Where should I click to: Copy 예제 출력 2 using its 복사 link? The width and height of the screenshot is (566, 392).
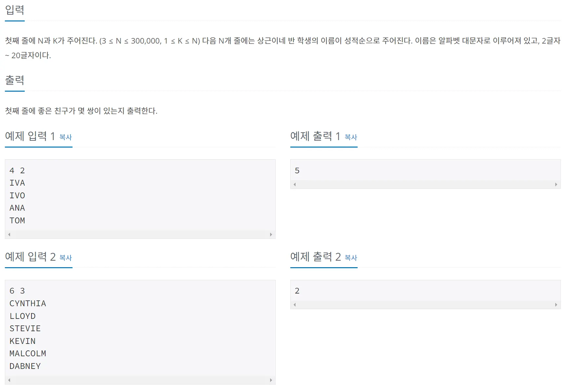click(351, 258)
